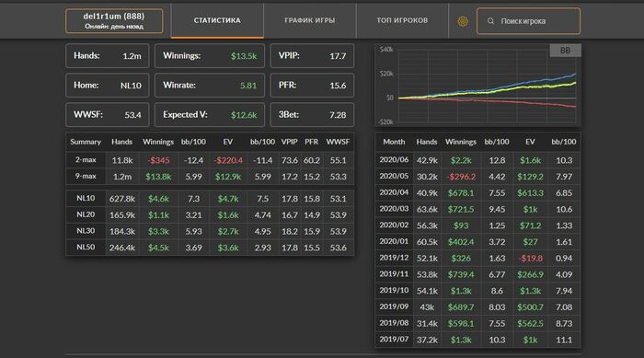The width and height of the screenshot is (644, 358).
Task: Click the search magnifier icon
Action: 490,21
